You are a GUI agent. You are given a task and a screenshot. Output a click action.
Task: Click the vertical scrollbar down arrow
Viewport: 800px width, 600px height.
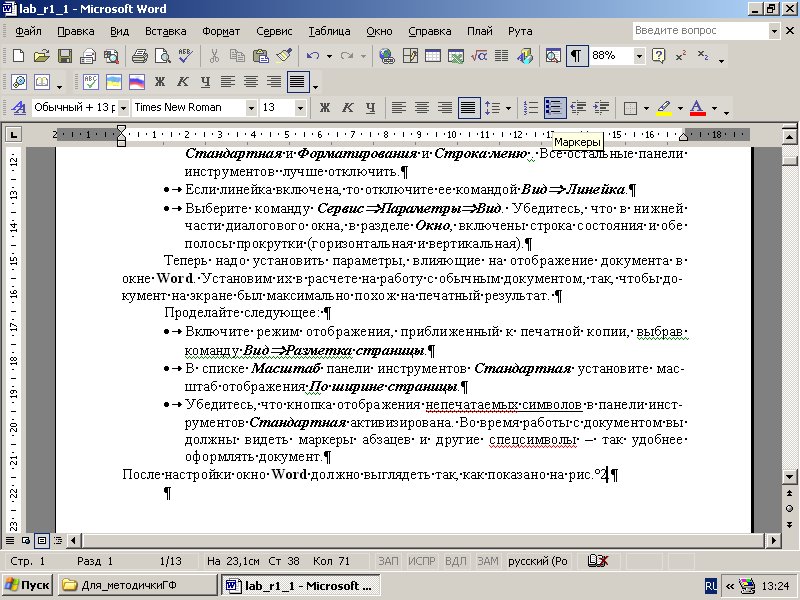pos(789,477)
